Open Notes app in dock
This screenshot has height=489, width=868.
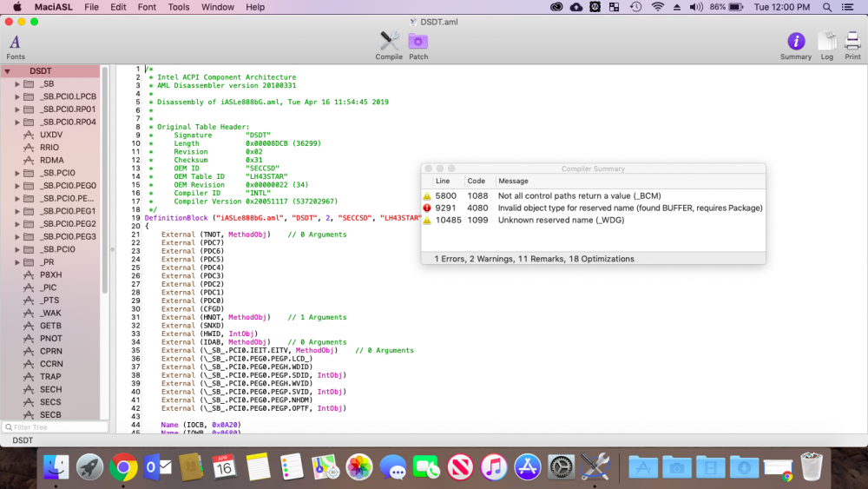258,467
